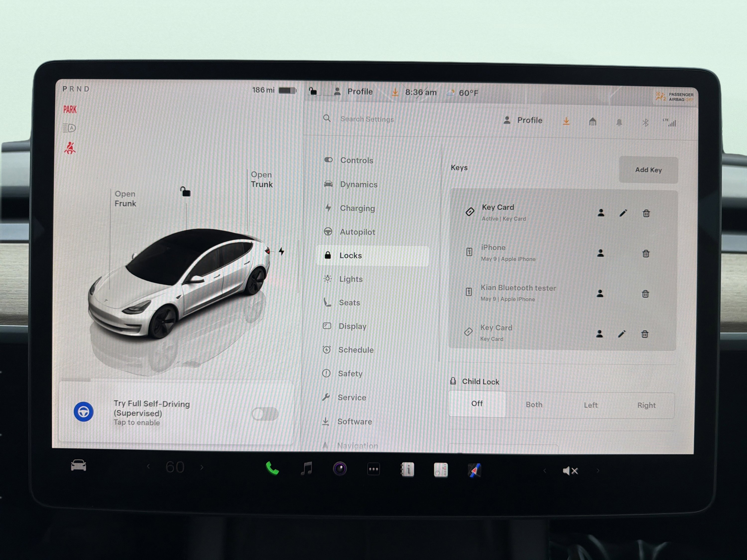Screen dimensions: 747x560
Task: Tap the Add Key button
Action: pyautogui.click(x=648, y=170)
